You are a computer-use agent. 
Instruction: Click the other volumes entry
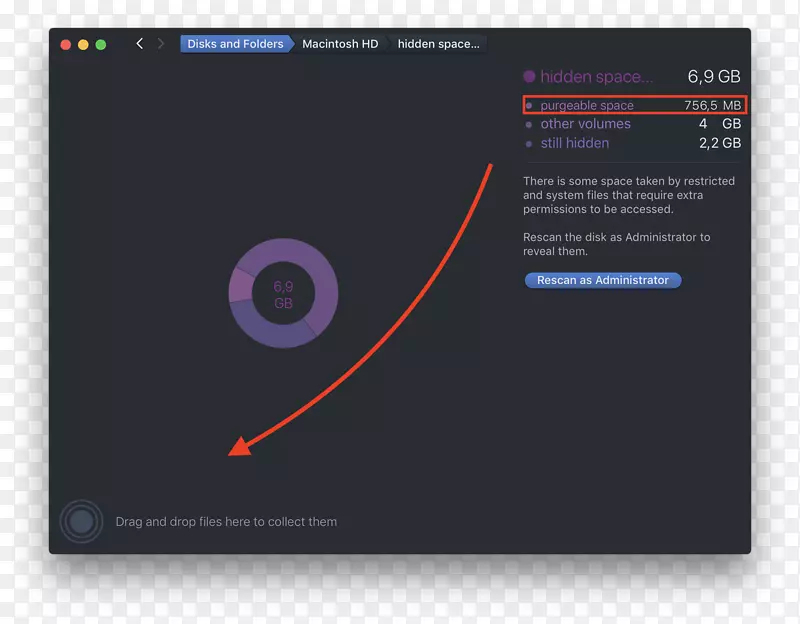pos(585,123)
